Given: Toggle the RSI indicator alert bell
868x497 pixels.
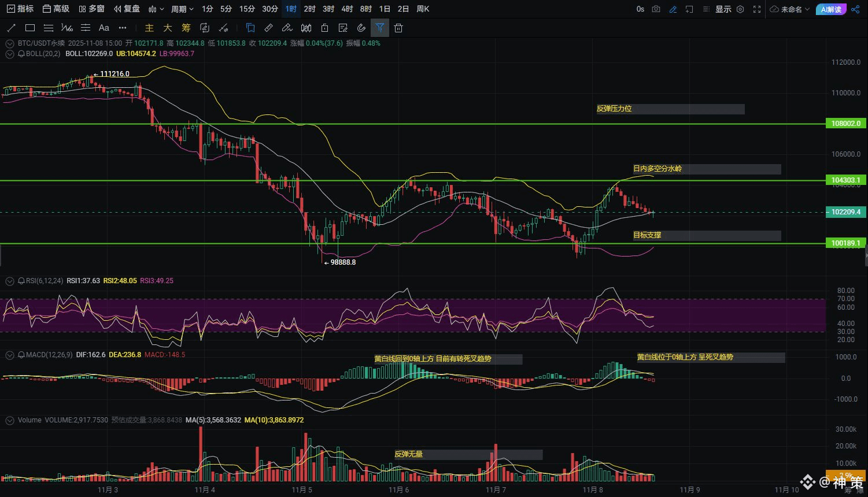Looking at the screenshot, I should pos(21,281).
